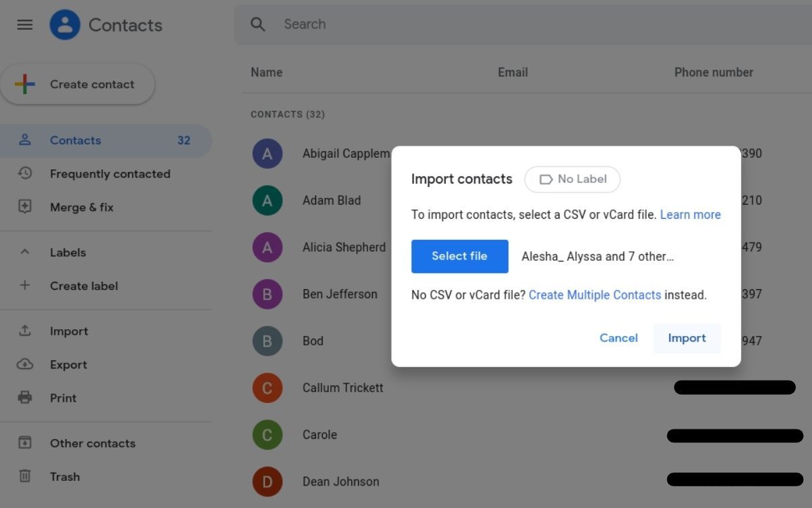The image size is (812, 508).
Task: Open Other contacts
Action: click(x=93, y=443)
